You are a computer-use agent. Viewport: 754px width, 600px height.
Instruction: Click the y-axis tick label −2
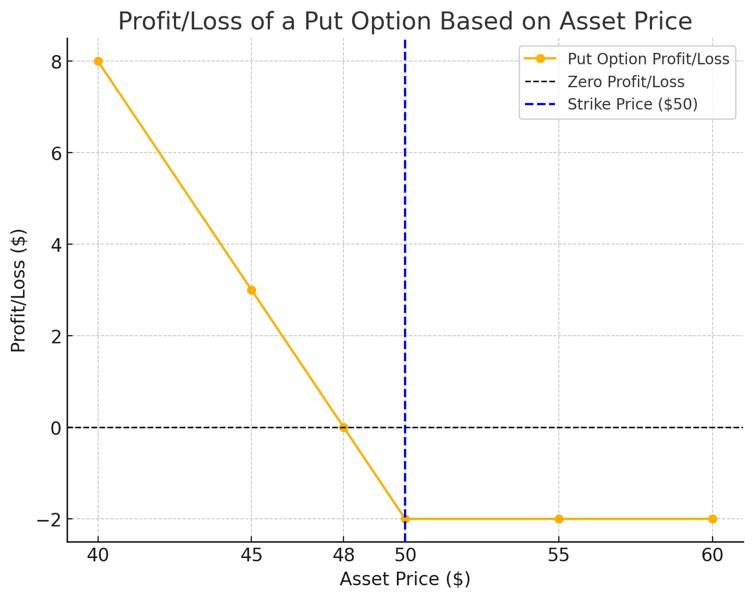click(50, 519)
